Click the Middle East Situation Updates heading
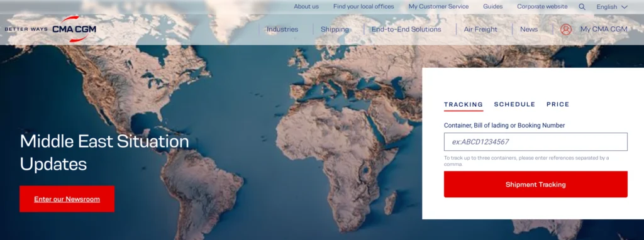This screenshot has height=240, width=644. (104, 153)
